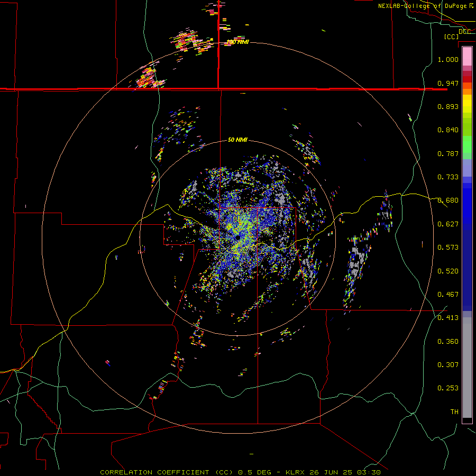Click the 0.5 DEG elevation text in caption
This screenshot has width=476, height=476.
[x=254, y=472]
